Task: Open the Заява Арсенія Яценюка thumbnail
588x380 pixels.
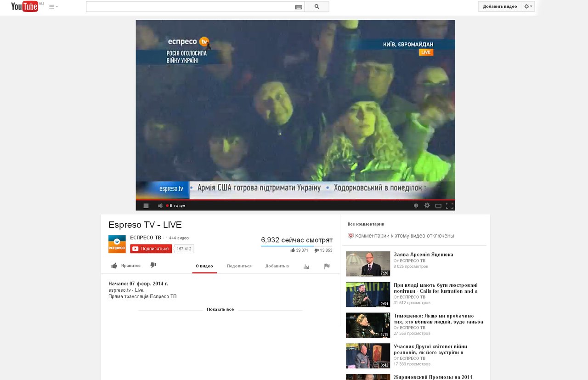Action: [368, 264]
